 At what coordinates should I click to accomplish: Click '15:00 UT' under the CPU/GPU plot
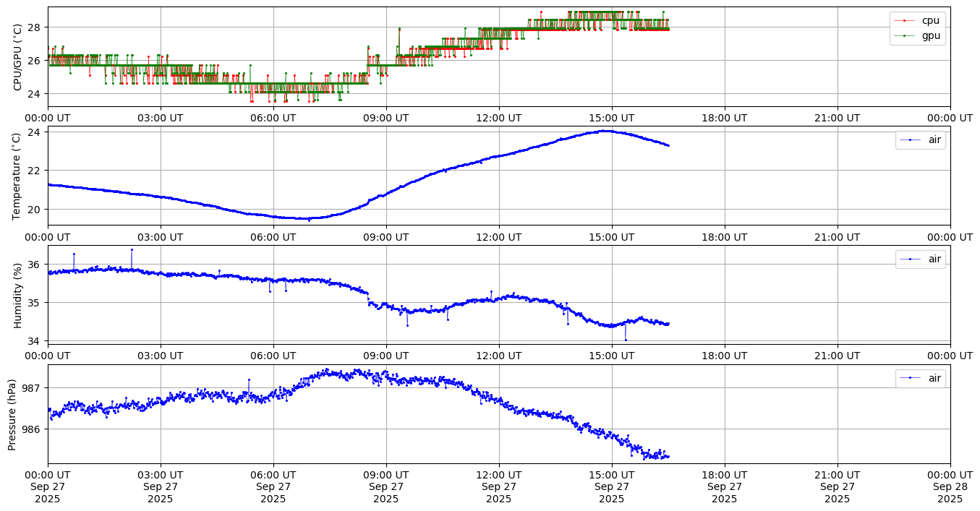click(612, 118)
